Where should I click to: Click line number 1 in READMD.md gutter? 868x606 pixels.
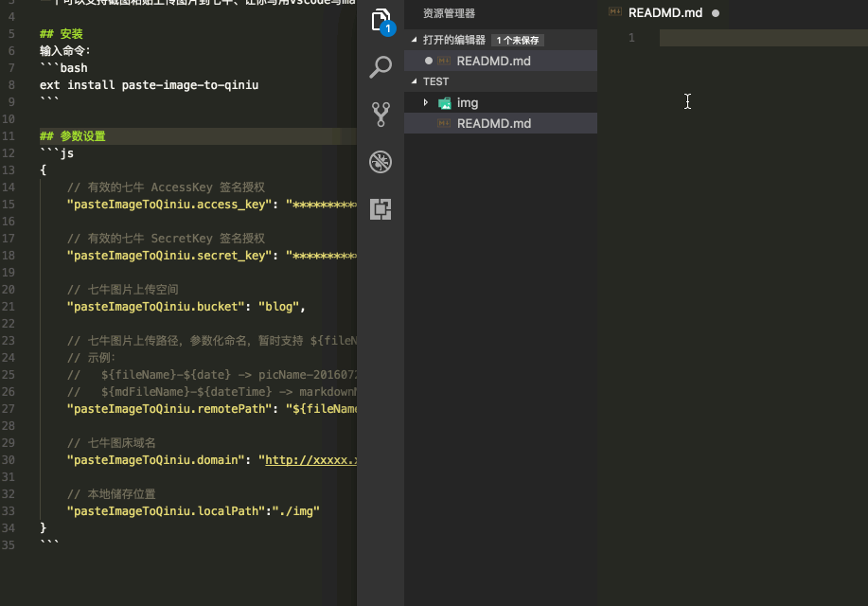coord(631,38)
